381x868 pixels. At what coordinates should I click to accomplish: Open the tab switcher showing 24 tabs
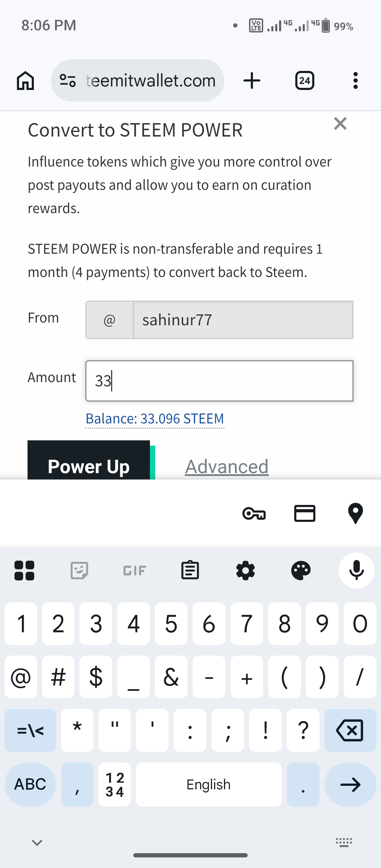(x=304, y=81)
